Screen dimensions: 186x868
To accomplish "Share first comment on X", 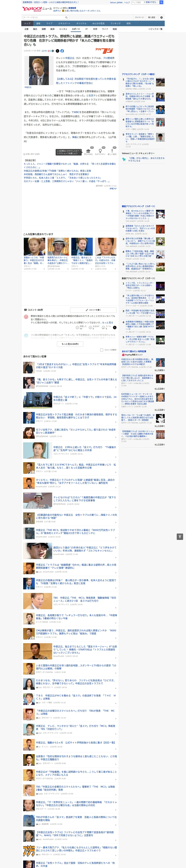I will [x=115, y=327].
